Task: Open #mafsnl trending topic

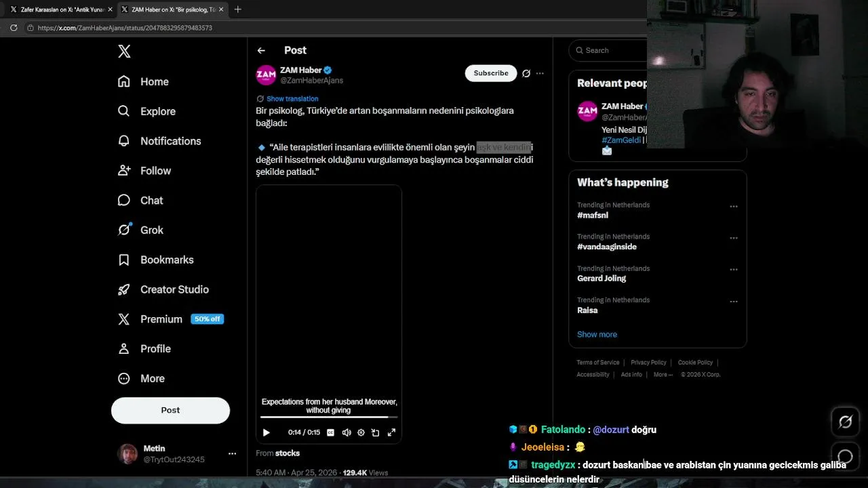Action: pyautogui.click(x=593, y=216)
